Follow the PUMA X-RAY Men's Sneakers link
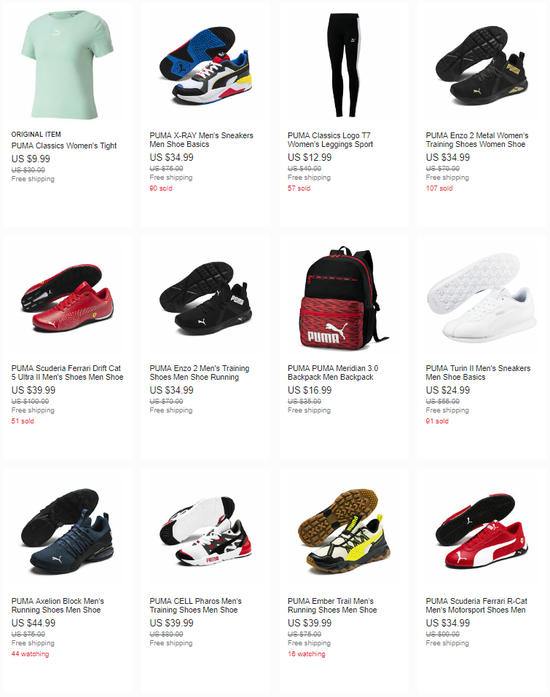 click(x=201, y=140)
